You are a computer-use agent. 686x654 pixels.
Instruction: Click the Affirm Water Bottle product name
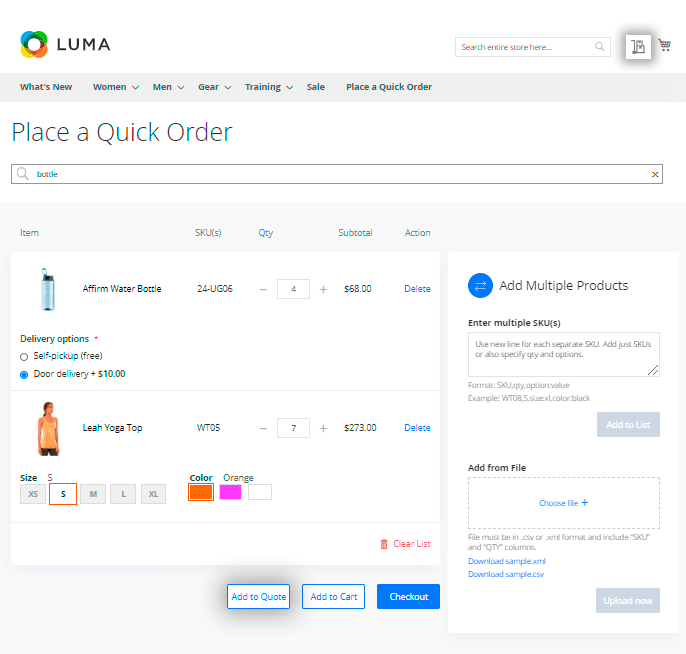tap(122, 289)
